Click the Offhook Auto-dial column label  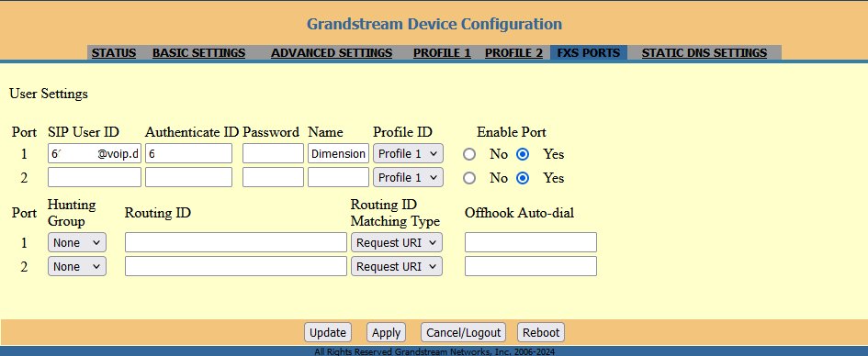519,213
